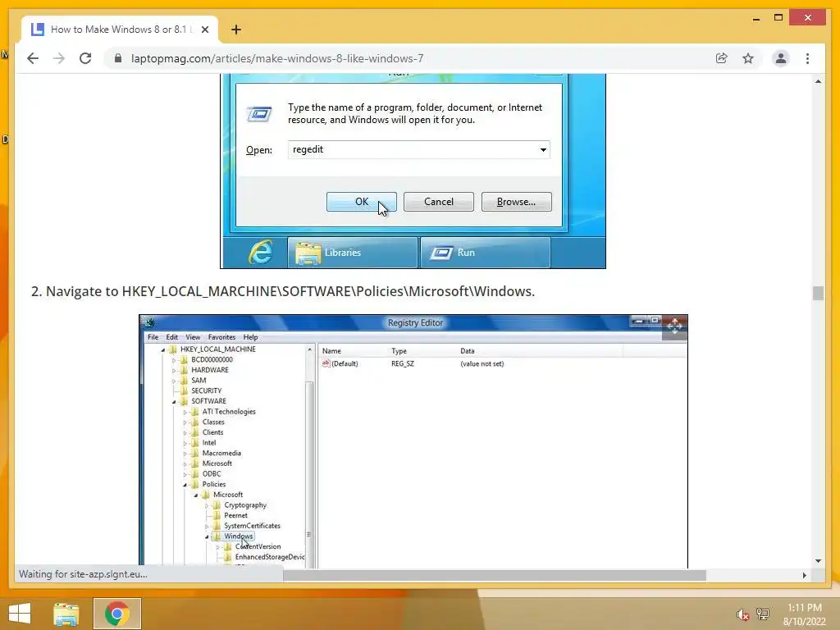Select the Peernet registry key
Viewport: 840px width, 630px height.
(x=235, y=515)
